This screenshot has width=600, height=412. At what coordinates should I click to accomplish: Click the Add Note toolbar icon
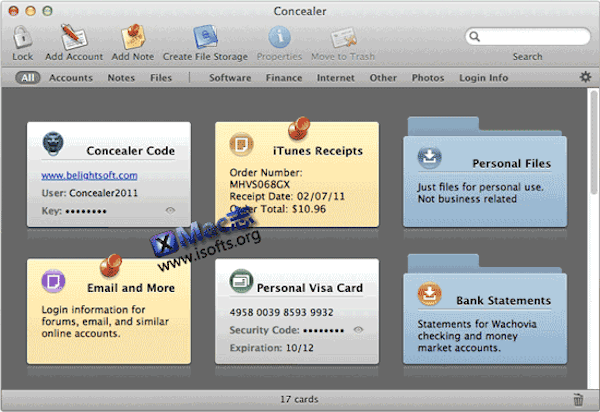tap(133, 37)
